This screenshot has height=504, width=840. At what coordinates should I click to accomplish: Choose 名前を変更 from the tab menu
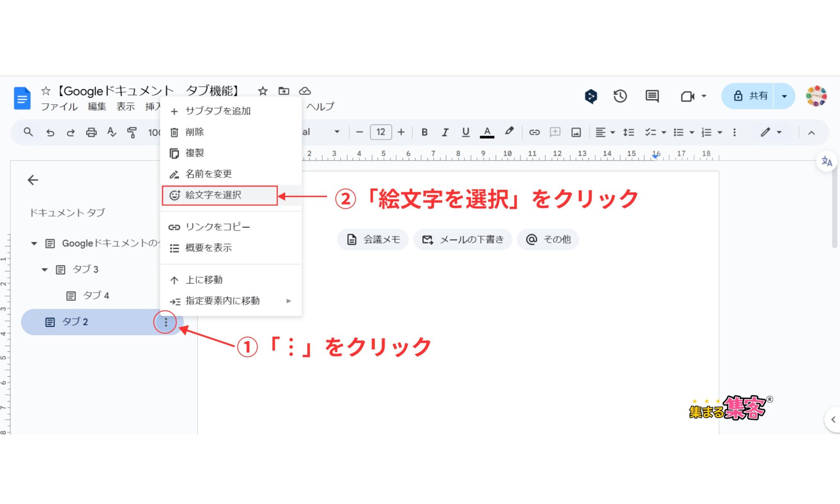click(x=231, y=174)
